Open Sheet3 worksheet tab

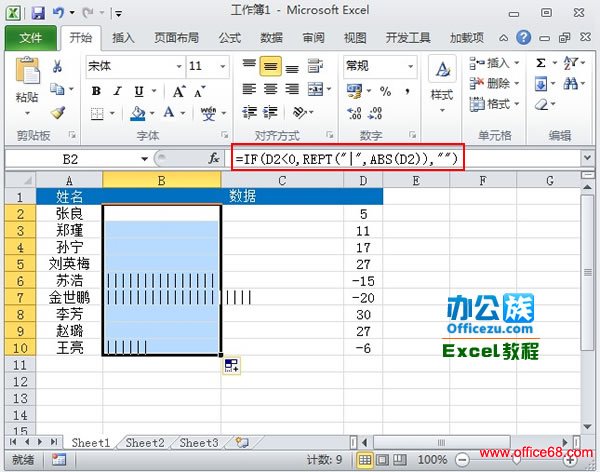(x=199, y=443)
